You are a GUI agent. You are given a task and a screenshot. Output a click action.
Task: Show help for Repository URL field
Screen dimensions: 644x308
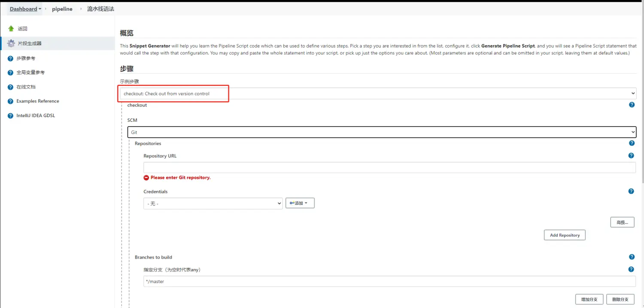point(631,156)
